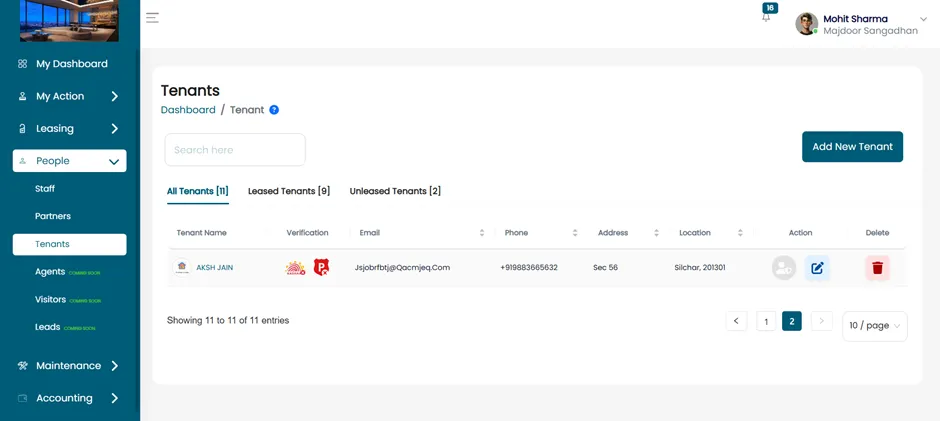Expand the user profile dropdown chevron
Screen dimensions: 940x421
pos(923,19)
